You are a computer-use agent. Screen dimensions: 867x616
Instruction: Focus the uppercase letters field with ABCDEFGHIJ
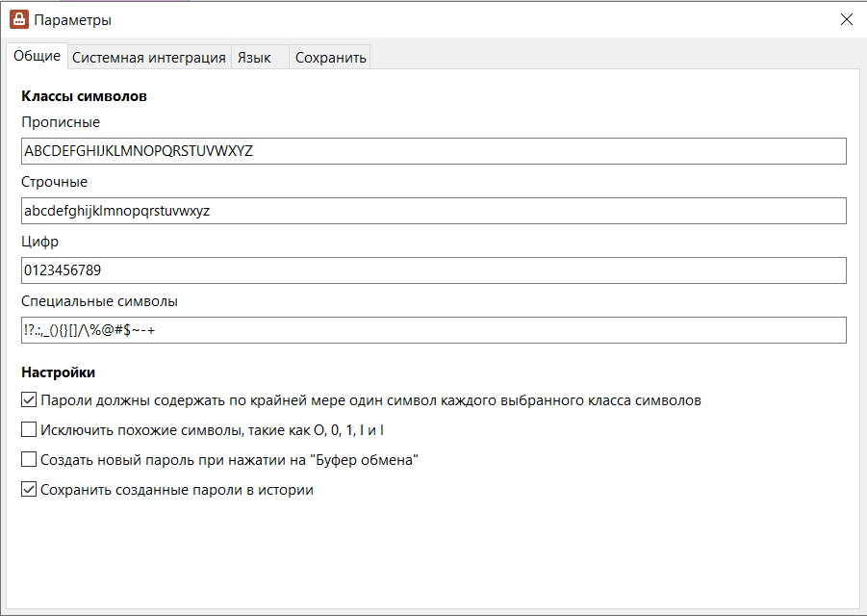[433, 151]
